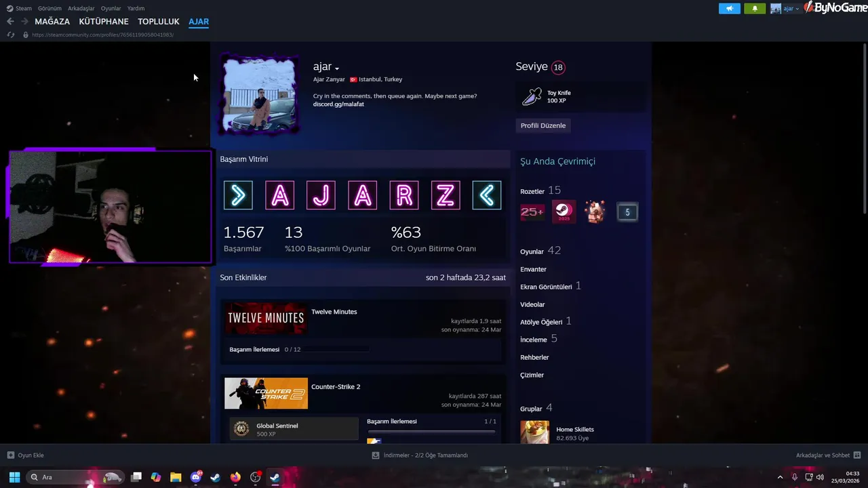
Task: Select the left-arrow neon achievement icon
Action: tap(487, 195)
